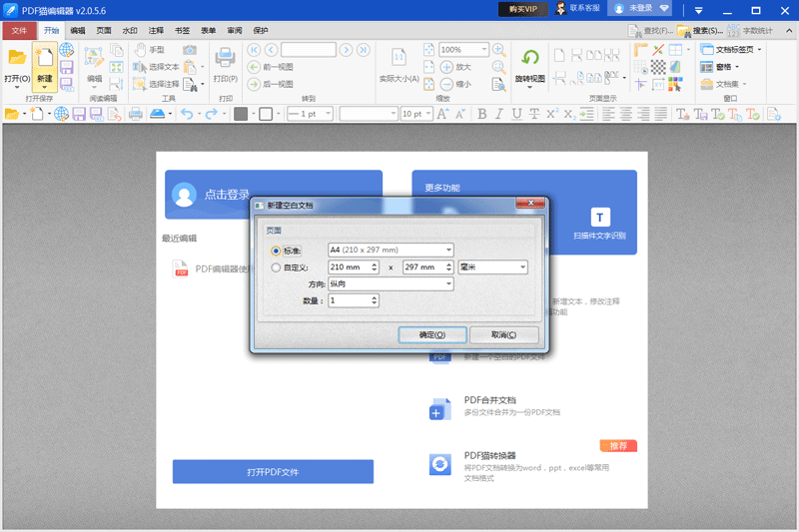Click the snapshot camera icon
The image size is (799, 532).
pyautogui.click(x=190, y=49)
